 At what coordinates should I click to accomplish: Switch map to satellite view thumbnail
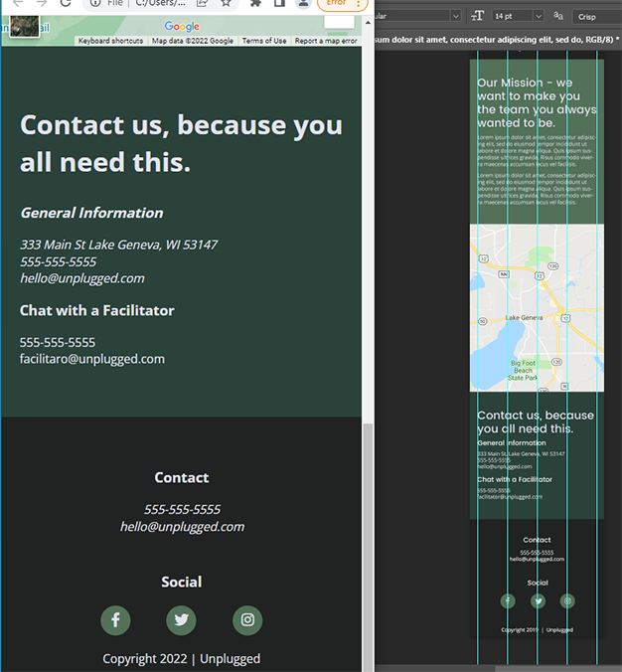[x=24, y=27]
